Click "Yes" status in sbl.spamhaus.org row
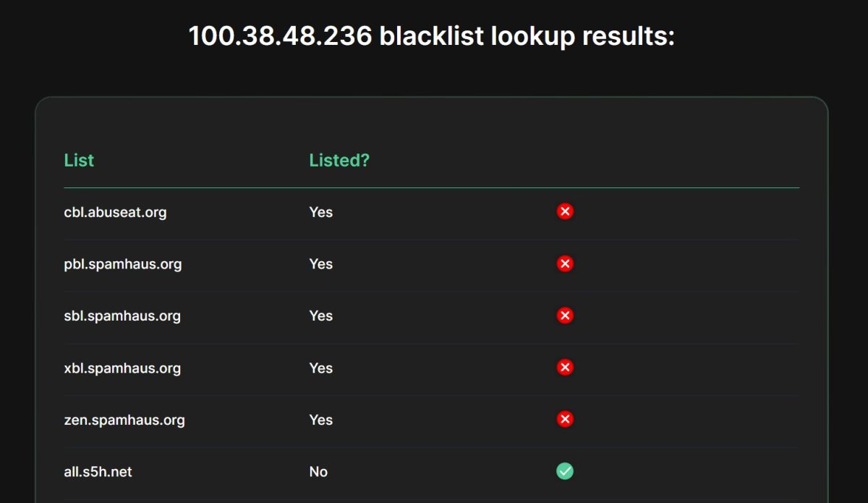Viewport: 868px width, 503px height. [x=321, y=316]
